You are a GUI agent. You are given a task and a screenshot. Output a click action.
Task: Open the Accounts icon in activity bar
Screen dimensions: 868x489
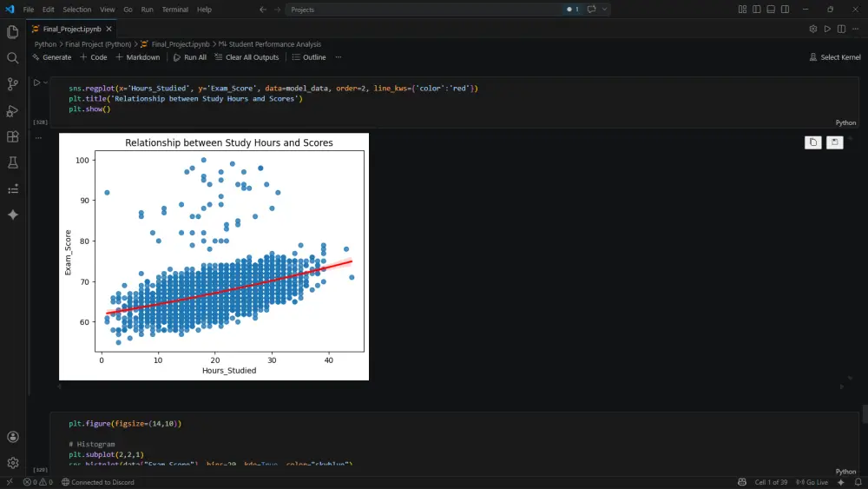[x=13, y=437]
